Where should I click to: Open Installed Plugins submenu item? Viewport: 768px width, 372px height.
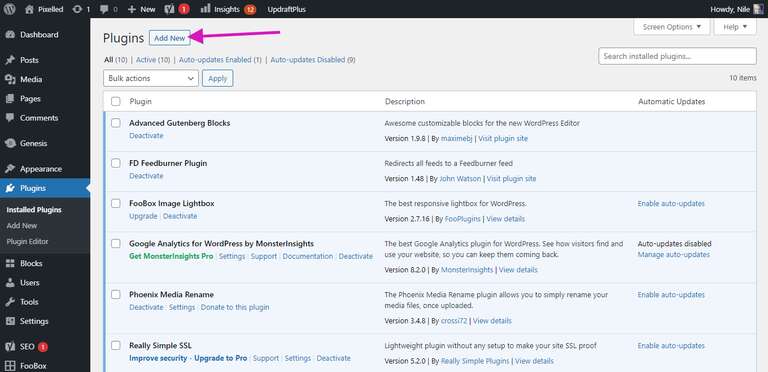34,209
